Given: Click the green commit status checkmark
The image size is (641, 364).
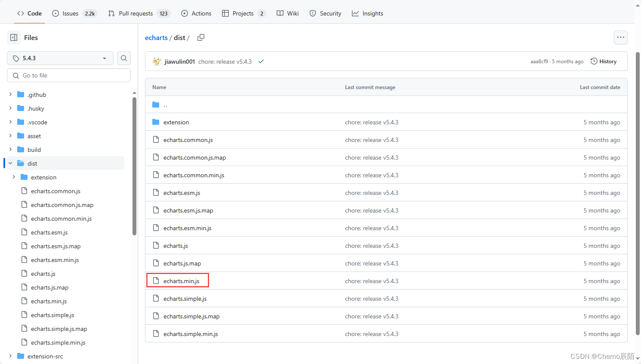Looking at the screenshot, I should click(261, 61).
